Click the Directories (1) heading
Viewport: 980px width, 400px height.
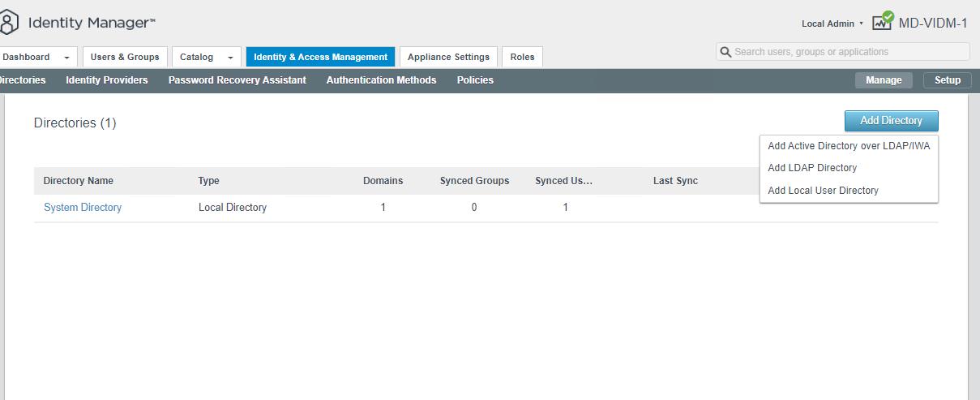click(75, 123)
